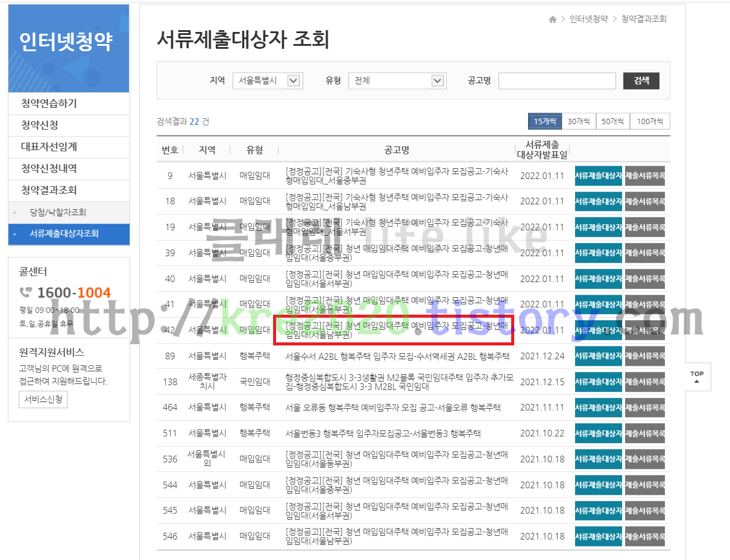Click 세종특별자치시 region cell
The image size is (730, 560).
pos(207,382)
